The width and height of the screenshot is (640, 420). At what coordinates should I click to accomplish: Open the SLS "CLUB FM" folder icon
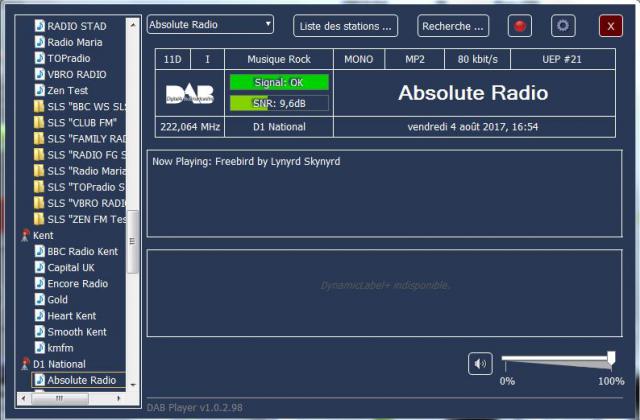pyautogui.click(x=39, y=122)
